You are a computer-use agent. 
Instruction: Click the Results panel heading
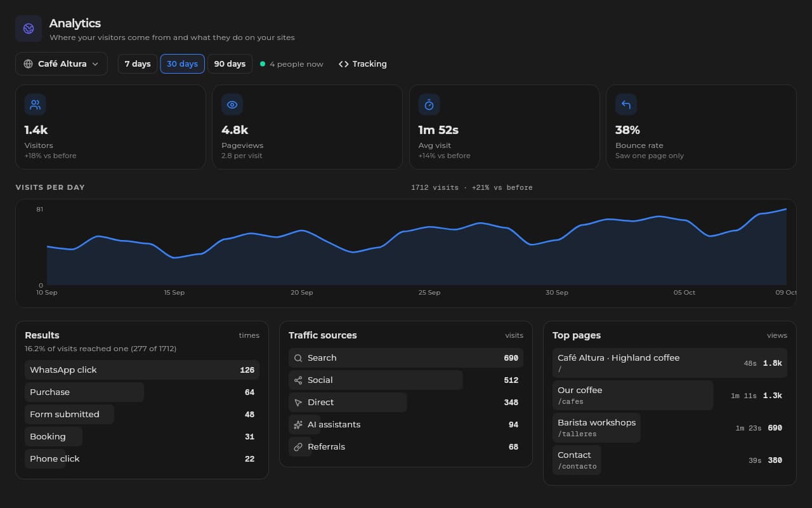point(42,335)
